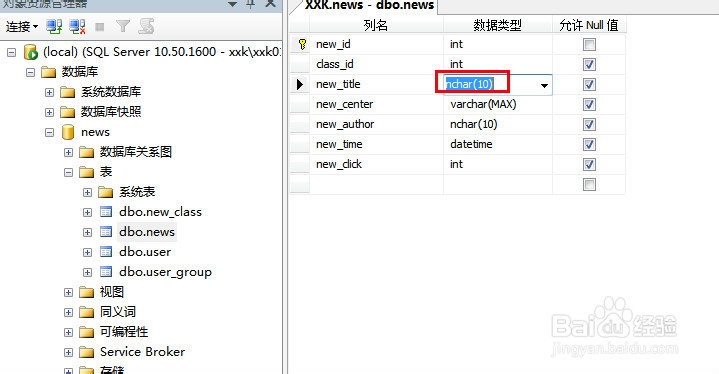This screenshot has height=374, width=719.
Task: Select the new_title row selector arrow
Action: coord(300,84)
